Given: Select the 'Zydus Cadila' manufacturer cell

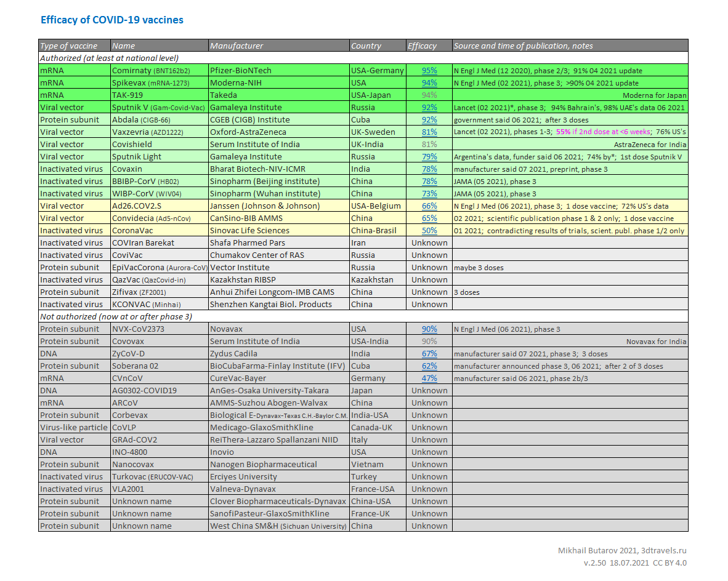Looking at the screenshot, I should [278, 354].
